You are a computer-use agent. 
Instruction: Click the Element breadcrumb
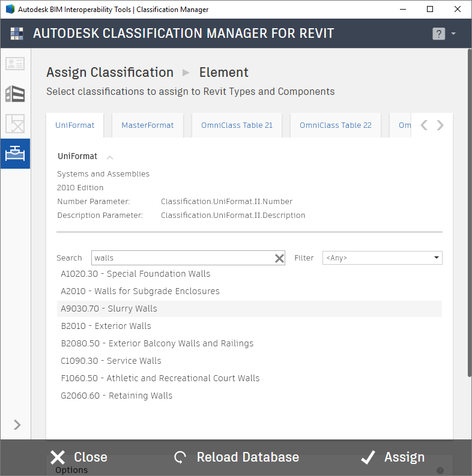point(223,72)
